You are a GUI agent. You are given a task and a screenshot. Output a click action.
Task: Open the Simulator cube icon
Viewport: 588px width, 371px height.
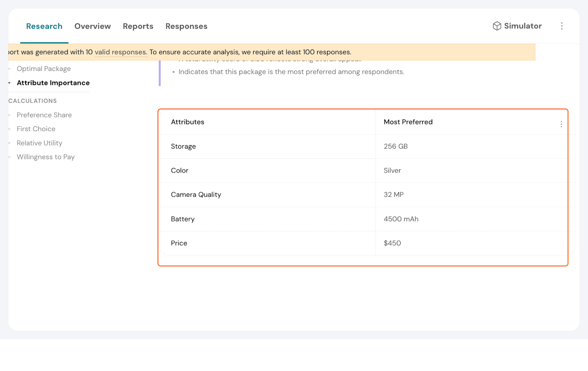pos(497,26)
